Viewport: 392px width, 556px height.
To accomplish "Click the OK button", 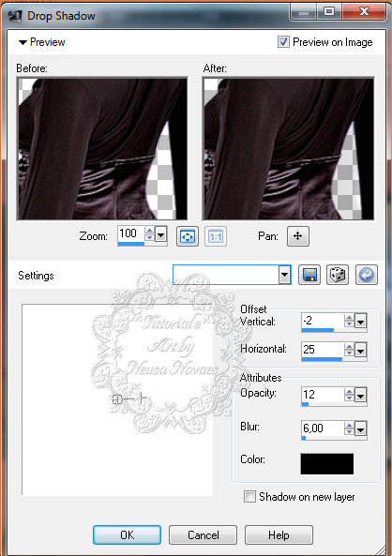I will (x=127, y=534).
